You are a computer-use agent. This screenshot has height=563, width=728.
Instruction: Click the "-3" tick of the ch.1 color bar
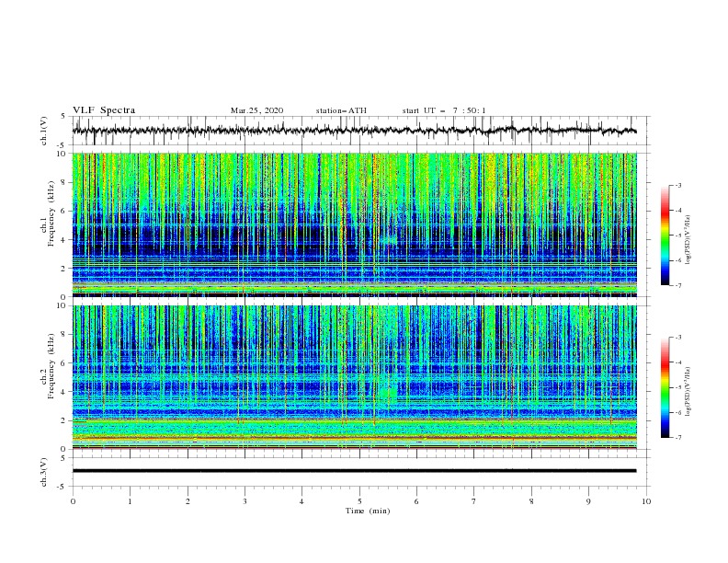[x=677, y=185]
